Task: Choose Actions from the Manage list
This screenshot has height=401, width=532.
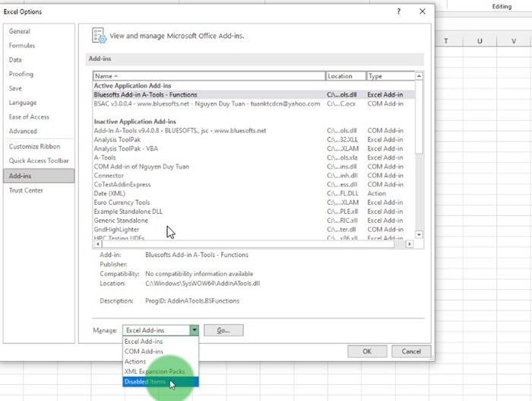Action: tap(161, 361)
